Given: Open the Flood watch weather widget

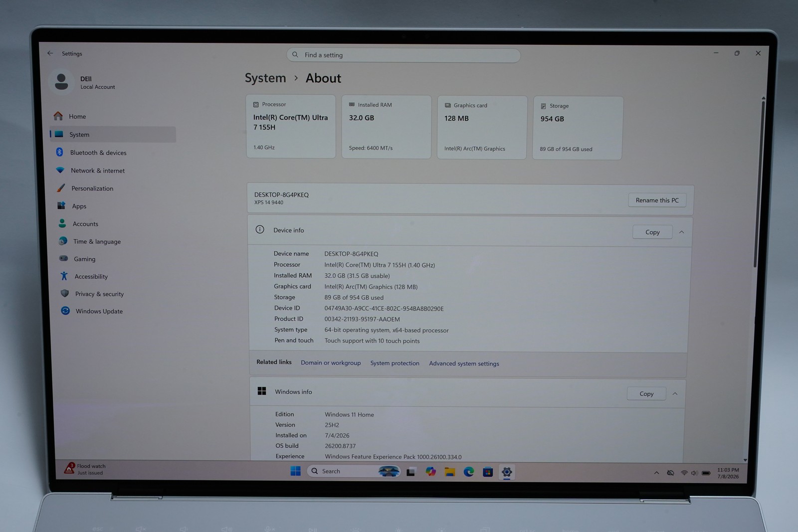Looking at the screenshot, I should pos(85,469).
